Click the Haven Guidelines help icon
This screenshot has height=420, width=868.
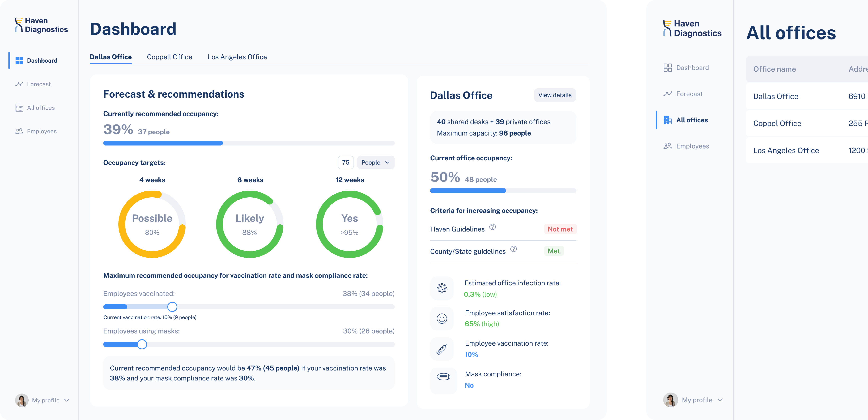pyautogui.click(x=492, y=227)
